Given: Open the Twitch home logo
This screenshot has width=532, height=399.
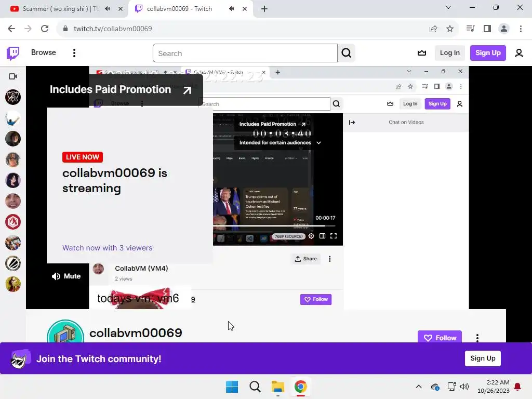Looking at the screenshot, I should point(13,53).
